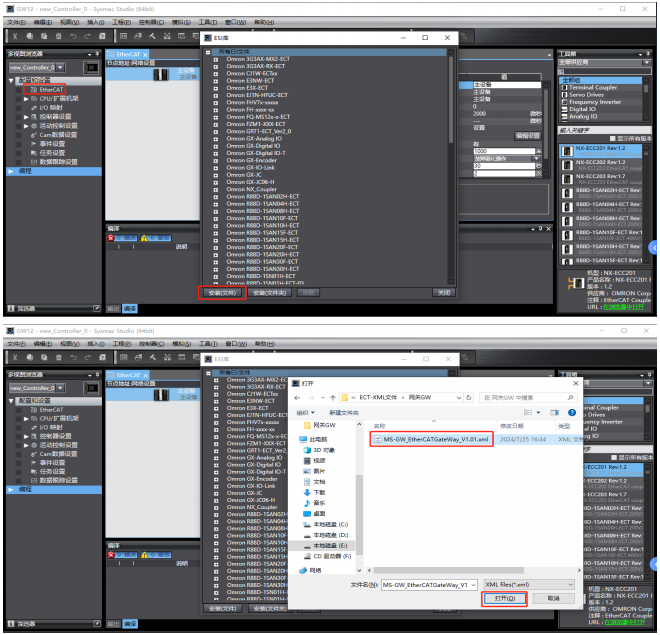
Task: Click Undo icon in upper Sysmac toolbar
Action: click(x=73, y=36)
